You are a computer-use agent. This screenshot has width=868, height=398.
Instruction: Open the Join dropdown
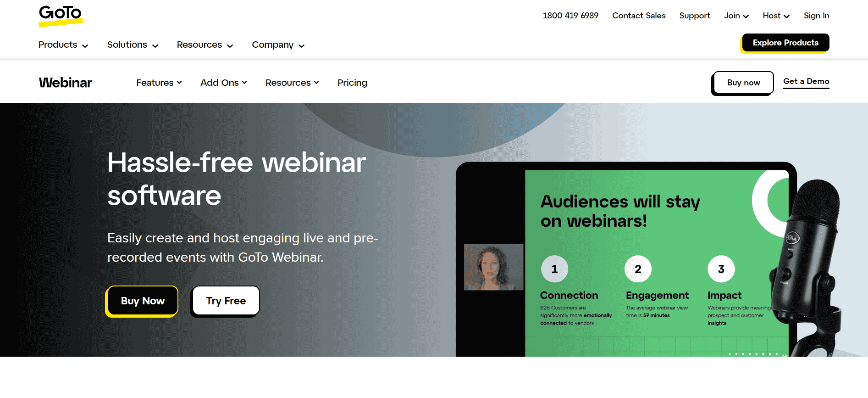coord(736,16)
